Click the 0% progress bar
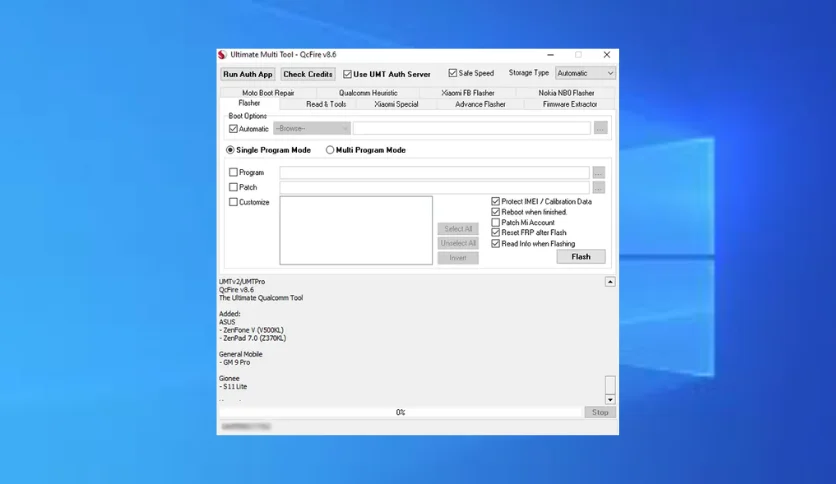Screen dimensions: 836x484 [400, 413]
